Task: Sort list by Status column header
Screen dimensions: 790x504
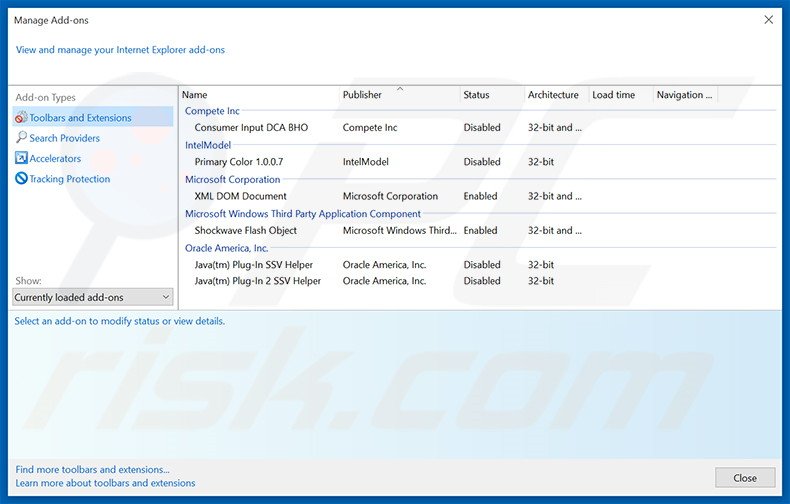Action: 492,95
